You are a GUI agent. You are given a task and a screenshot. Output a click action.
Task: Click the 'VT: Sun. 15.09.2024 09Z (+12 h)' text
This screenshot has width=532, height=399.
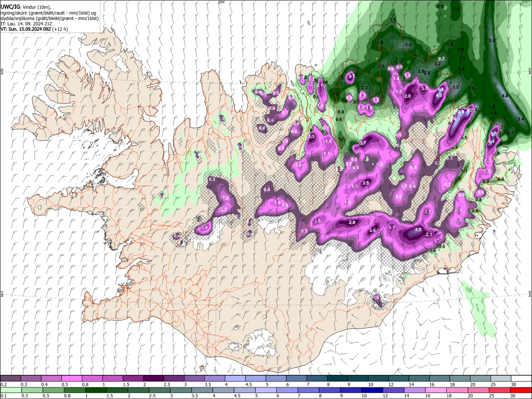coord(34,29)
